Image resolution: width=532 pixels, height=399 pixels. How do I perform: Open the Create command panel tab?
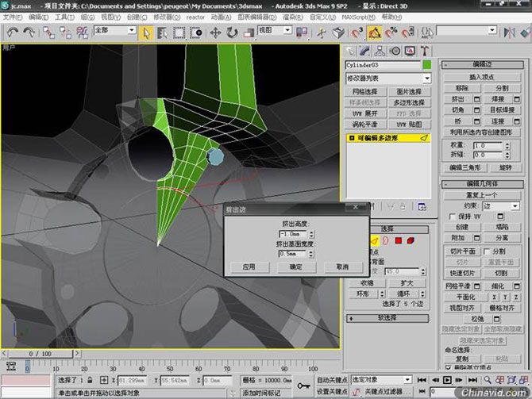point(350,52)
